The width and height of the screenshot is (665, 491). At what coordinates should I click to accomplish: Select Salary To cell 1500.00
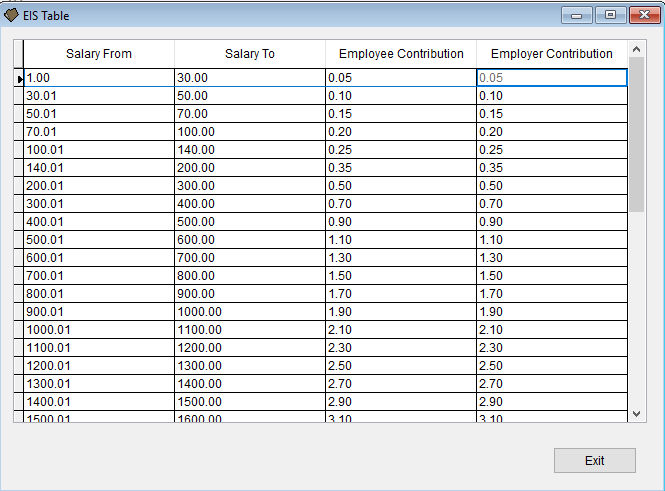click(x=250, y=402)
